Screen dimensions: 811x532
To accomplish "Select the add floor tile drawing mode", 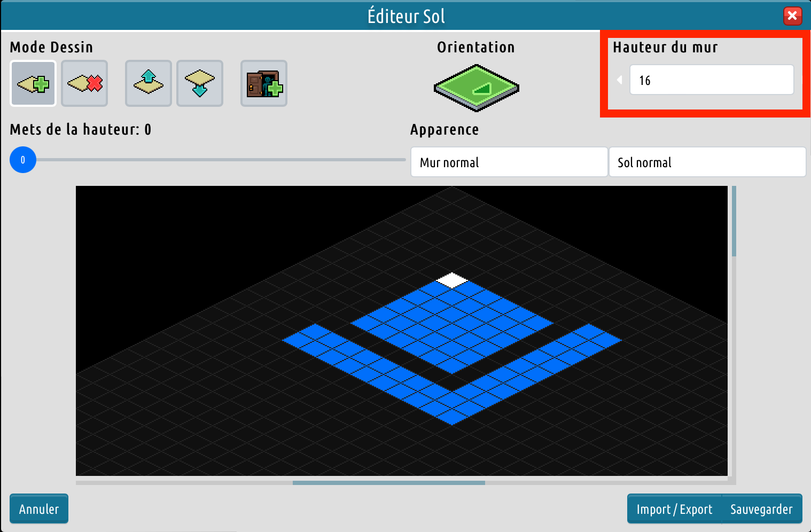I will click(x=33, y=83).
